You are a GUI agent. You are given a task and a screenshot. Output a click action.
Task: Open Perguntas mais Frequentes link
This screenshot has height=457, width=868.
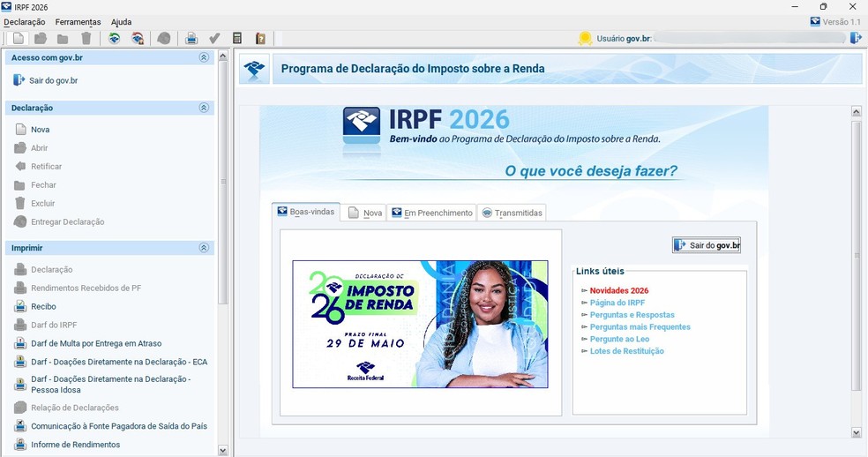[x=640, y=326]
